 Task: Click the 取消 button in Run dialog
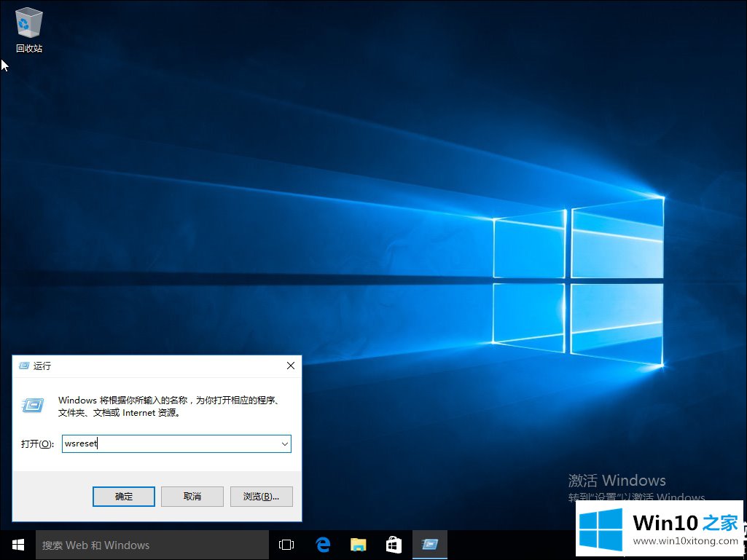point(192,496)
